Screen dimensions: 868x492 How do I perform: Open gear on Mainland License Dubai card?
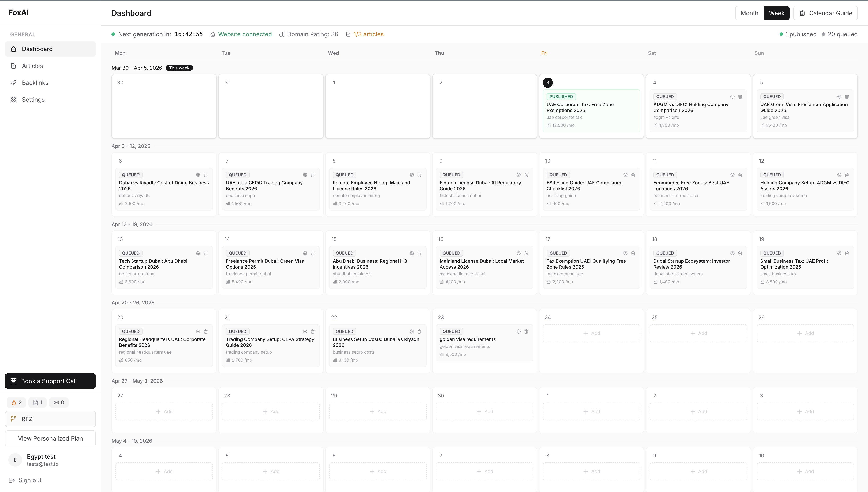click(518, 253)
